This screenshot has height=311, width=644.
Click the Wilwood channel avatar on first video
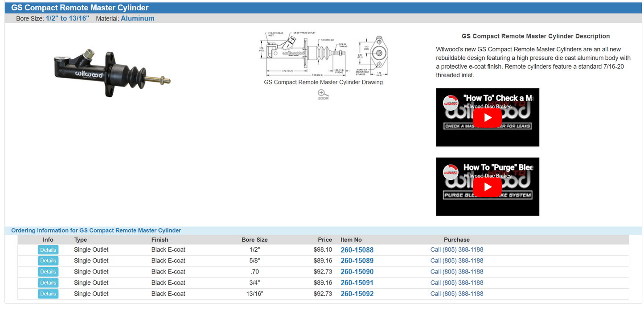(x=451, y=103)
